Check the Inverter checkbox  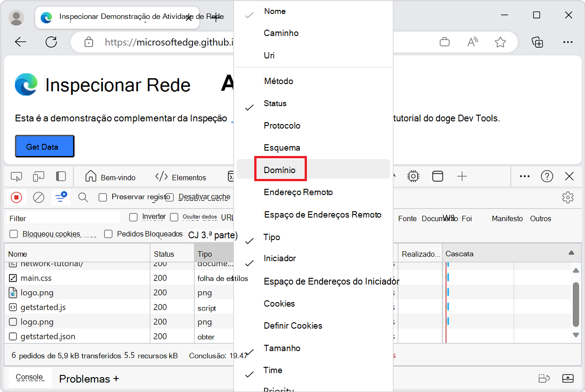click(133, 217)
